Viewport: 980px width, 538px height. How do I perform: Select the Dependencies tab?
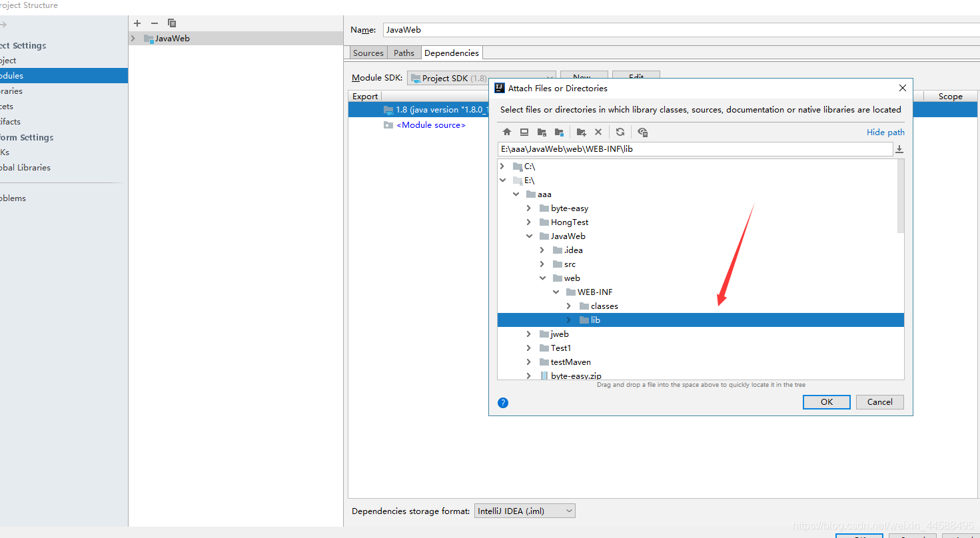[x=452, y=53]
